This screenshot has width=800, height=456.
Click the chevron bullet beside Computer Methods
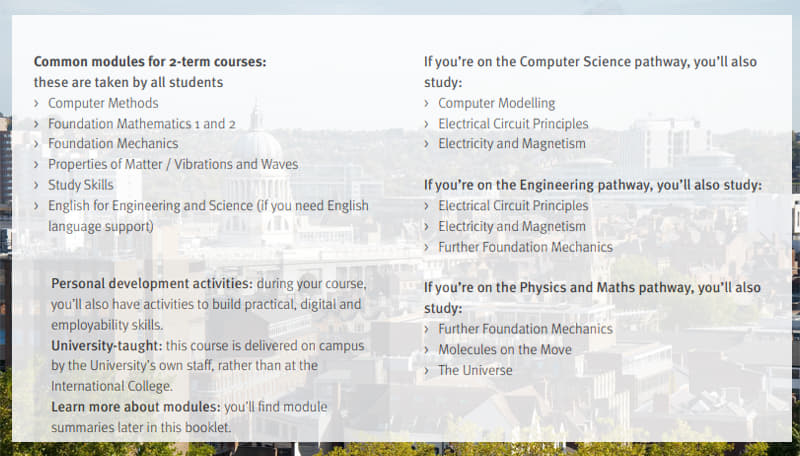tap(37, 103)
